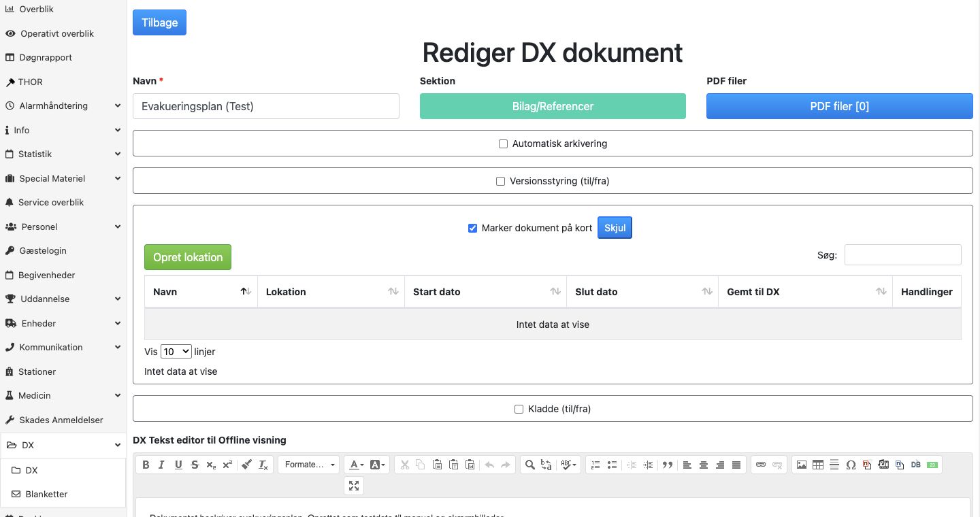Toggle the Versionsstyring (til/fra) checkbox
The image size is (980, 517).
tap(501, 182)
